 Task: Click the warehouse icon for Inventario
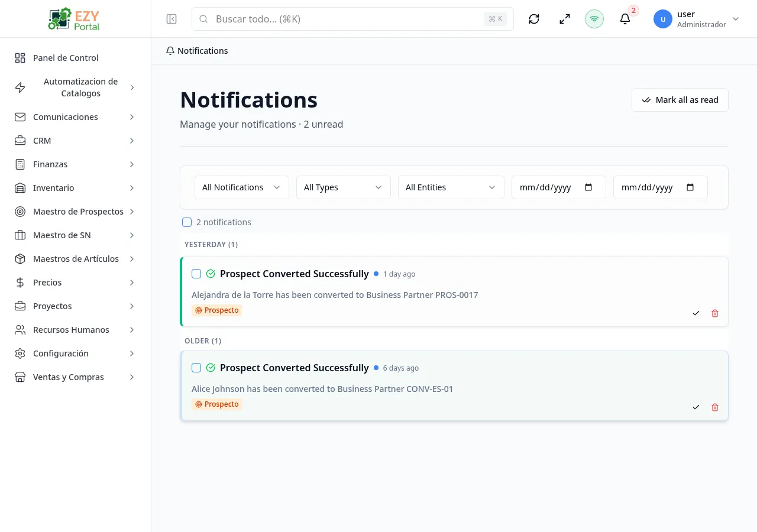[x=20, y=188]
